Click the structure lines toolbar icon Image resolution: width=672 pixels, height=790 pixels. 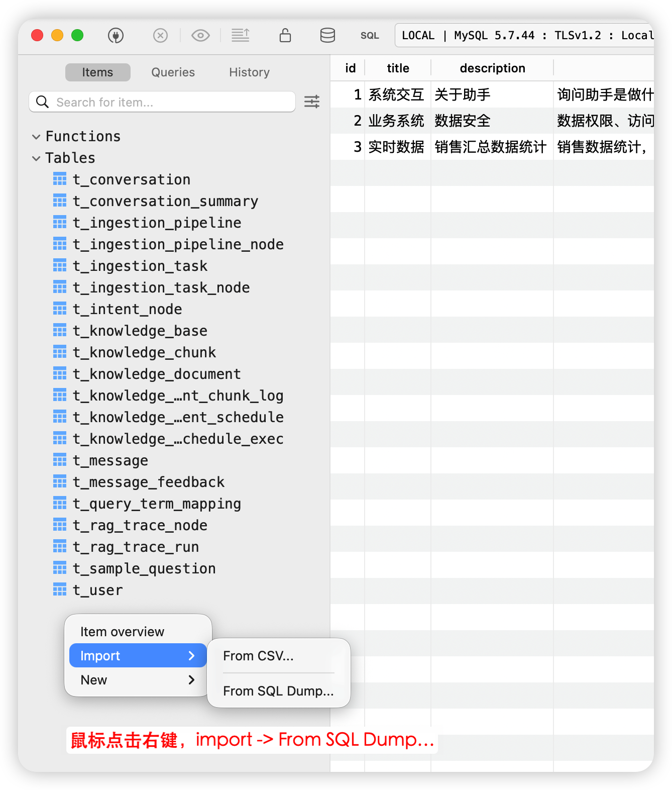(x=241, y=36)
